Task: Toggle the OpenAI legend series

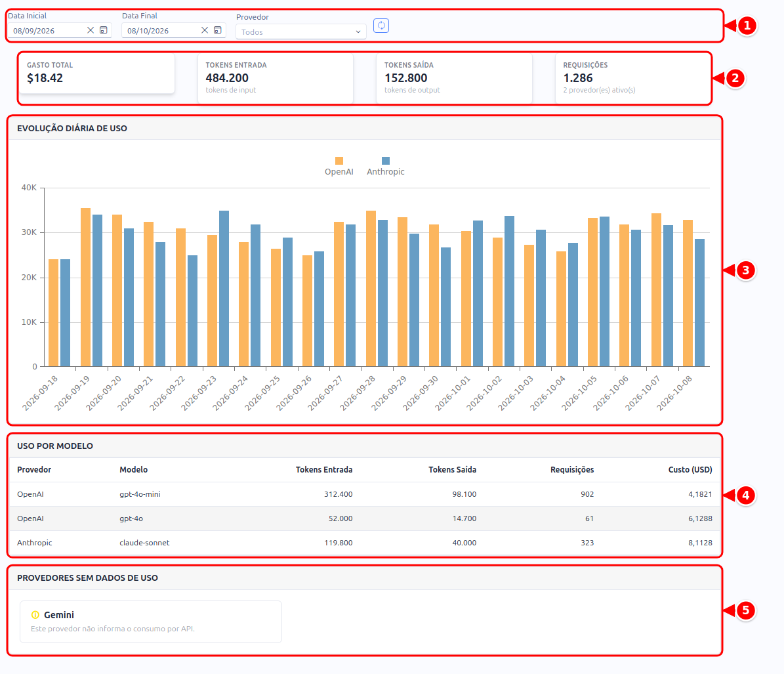Action: point(339,166)
